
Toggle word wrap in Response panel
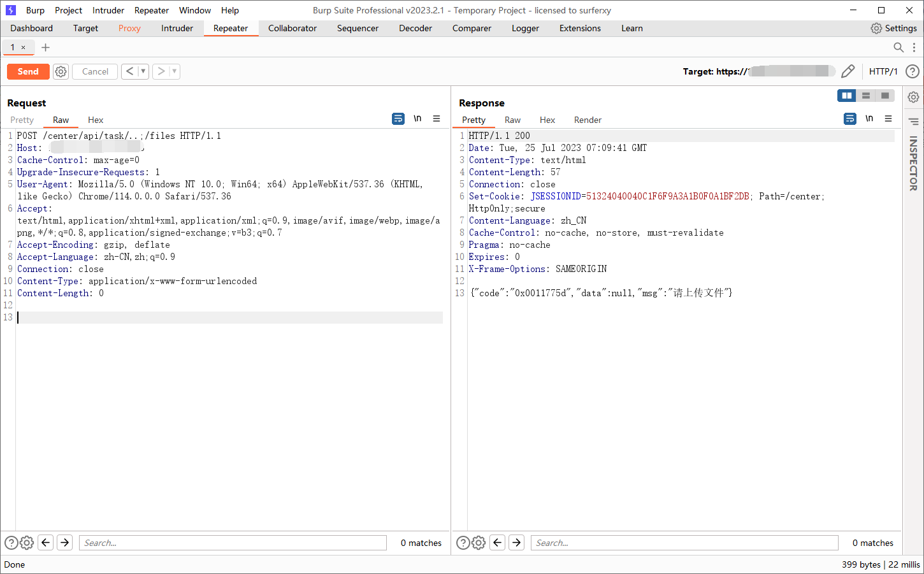[850, 118]
